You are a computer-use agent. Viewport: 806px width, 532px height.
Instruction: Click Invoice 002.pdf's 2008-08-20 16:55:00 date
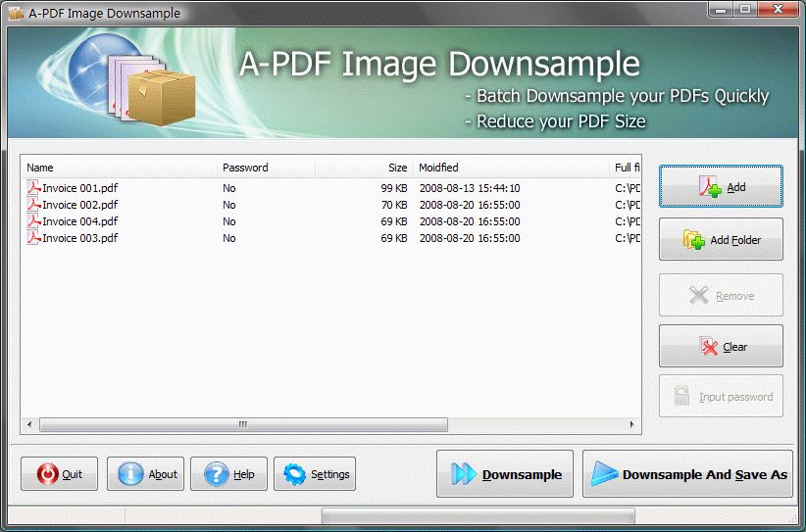click(x=470, y=205)
